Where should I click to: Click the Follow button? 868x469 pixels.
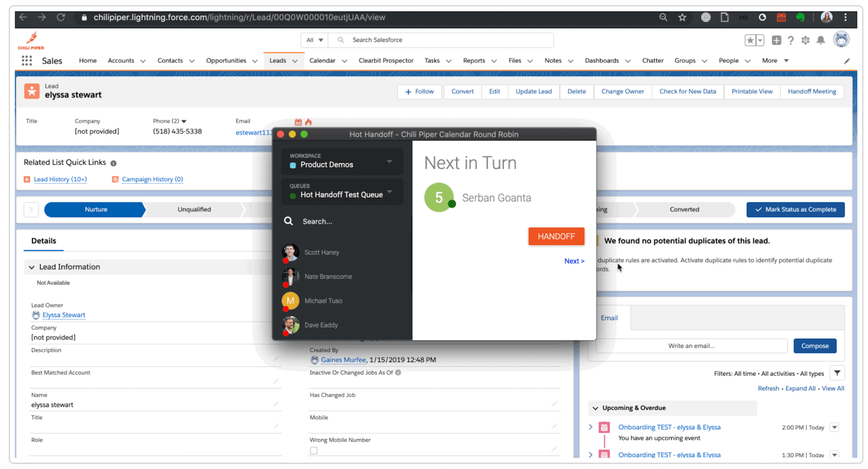[419, 92]
